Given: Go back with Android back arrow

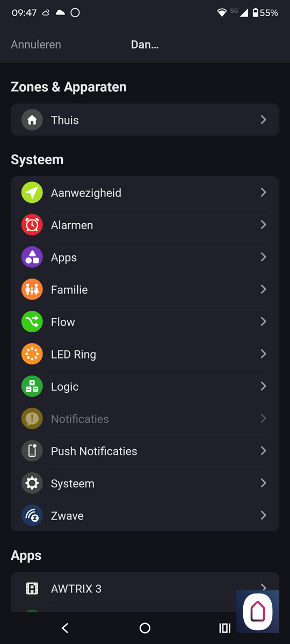Looking at the screenshot, I should [65, 628].
